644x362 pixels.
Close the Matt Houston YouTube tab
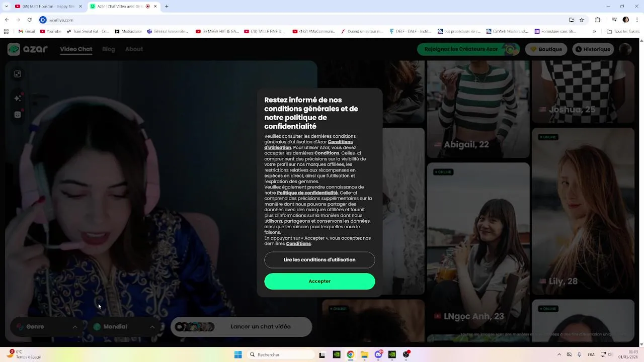pos(80,7)
